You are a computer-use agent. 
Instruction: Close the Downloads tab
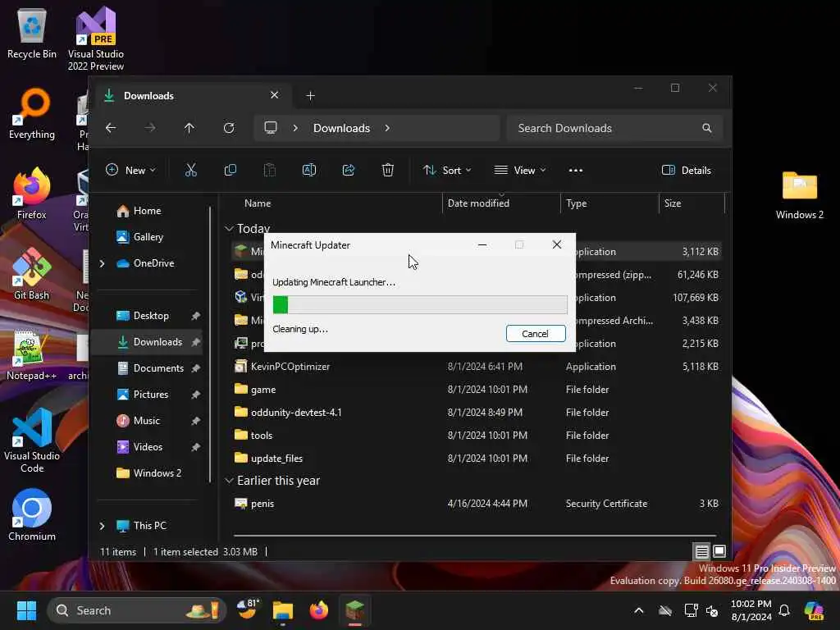(274, 95)
